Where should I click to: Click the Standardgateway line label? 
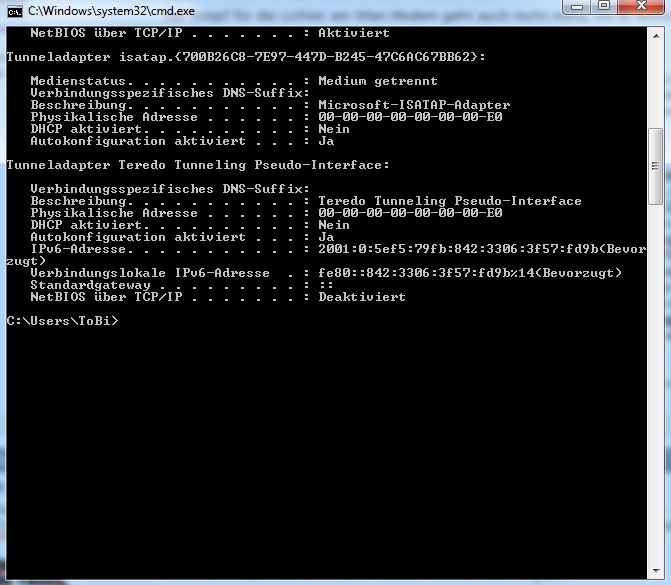coord(91,285)
